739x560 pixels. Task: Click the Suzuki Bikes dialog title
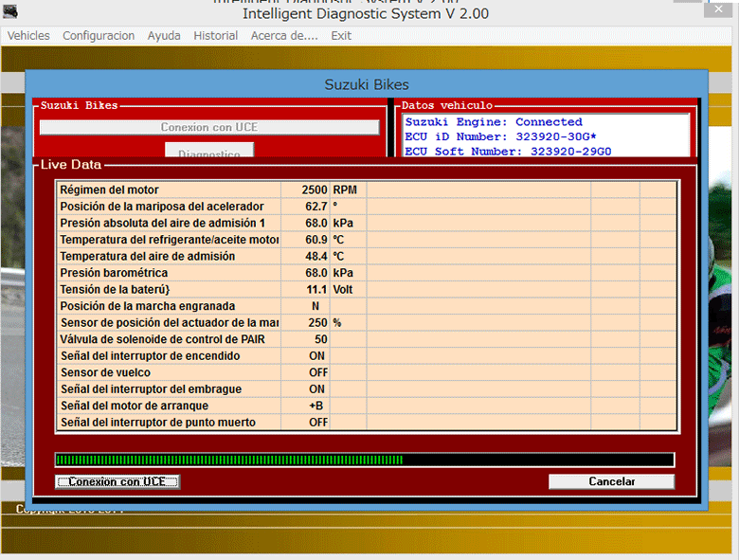pos(367,85)
